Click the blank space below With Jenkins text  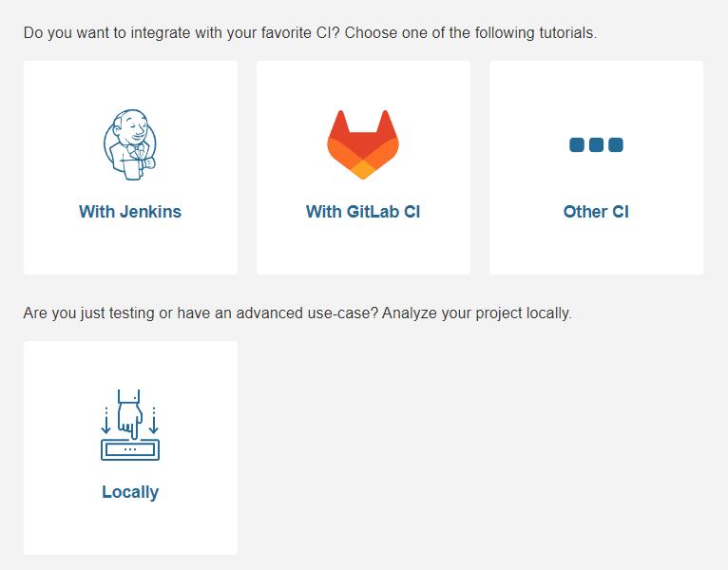click(x=130, y=247)
